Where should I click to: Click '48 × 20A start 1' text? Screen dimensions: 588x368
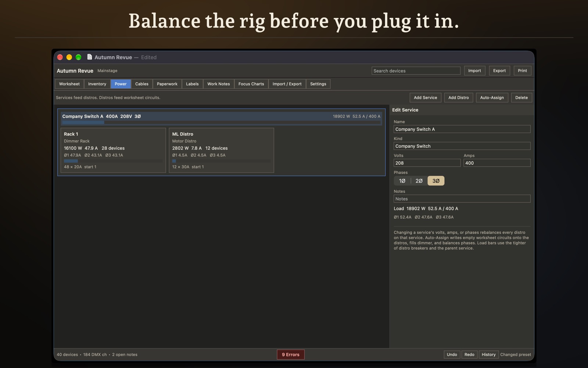click(80, 167)
